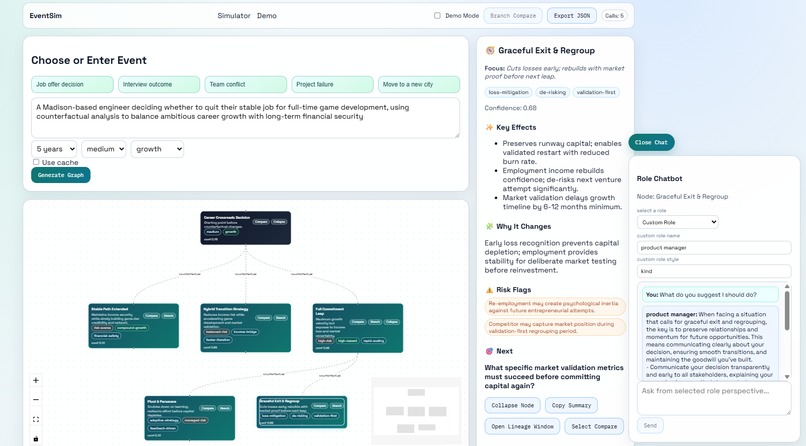Choose the Interview outcome preset
The image size is (806, 446).
[x=159, y=84]
